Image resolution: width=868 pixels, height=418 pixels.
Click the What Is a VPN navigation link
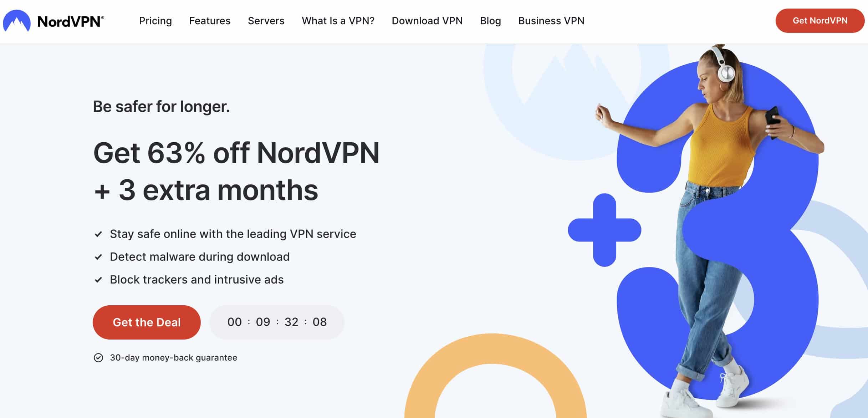tap(338, 20)
